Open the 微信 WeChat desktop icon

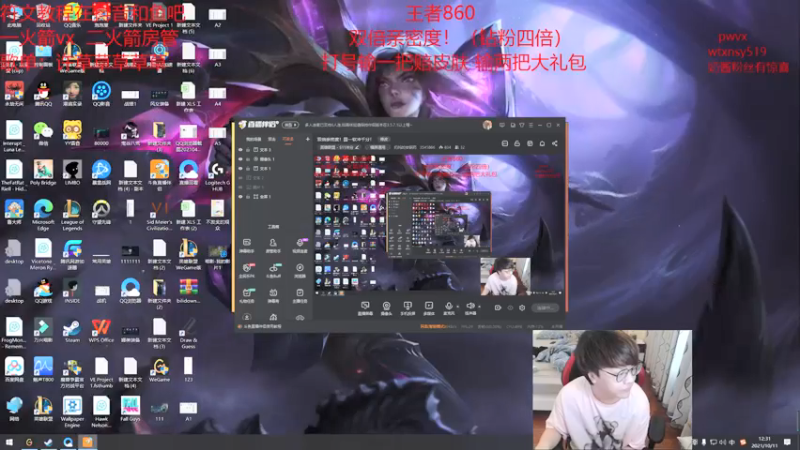pos(43,133)
